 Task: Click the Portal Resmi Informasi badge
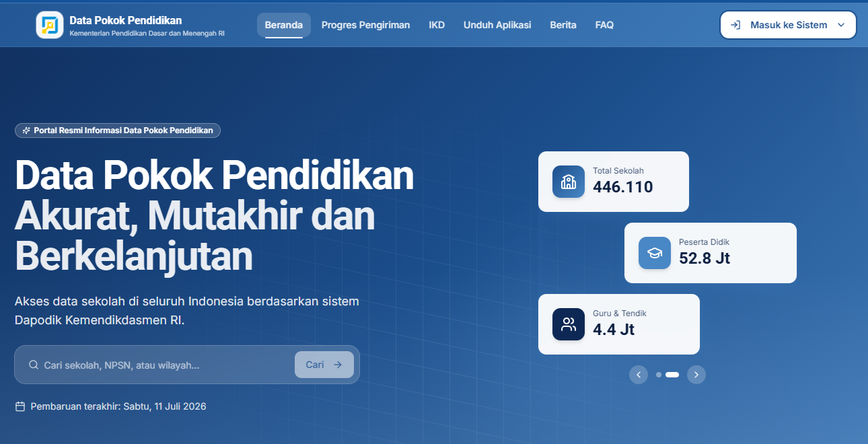click(118, 131)
